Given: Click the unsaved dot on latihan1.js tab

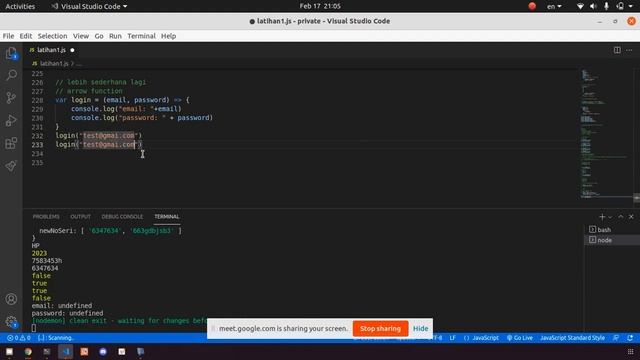Looking at the screenshot, I should 72,50.
